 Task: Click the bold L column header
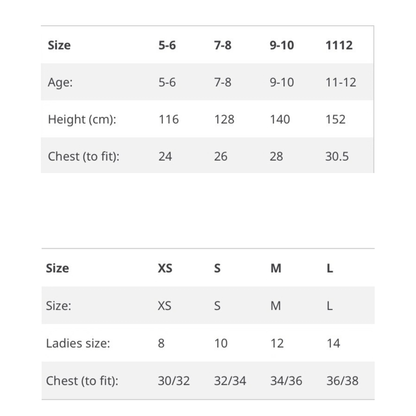click(x=330, y=268)
